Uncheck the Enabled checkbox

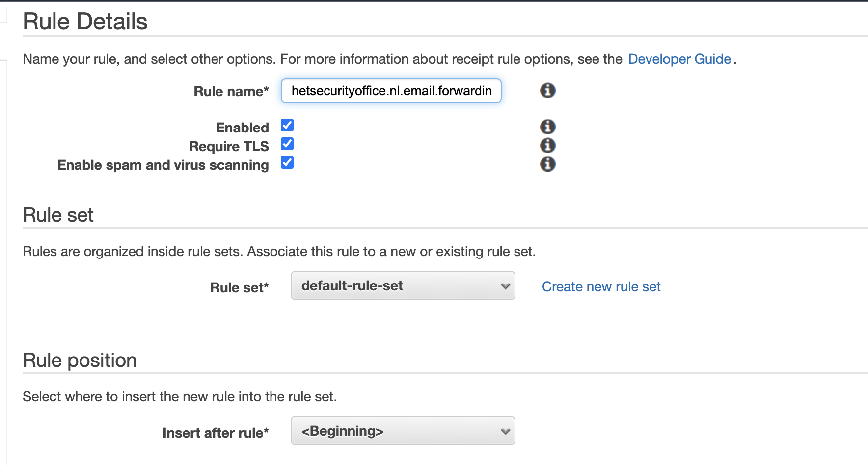(287, 126)
